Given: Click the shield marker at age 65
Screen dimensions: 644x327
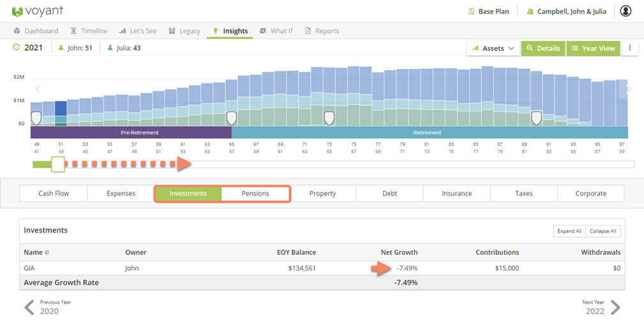Looking at the screenshot, I should point(232,118).
